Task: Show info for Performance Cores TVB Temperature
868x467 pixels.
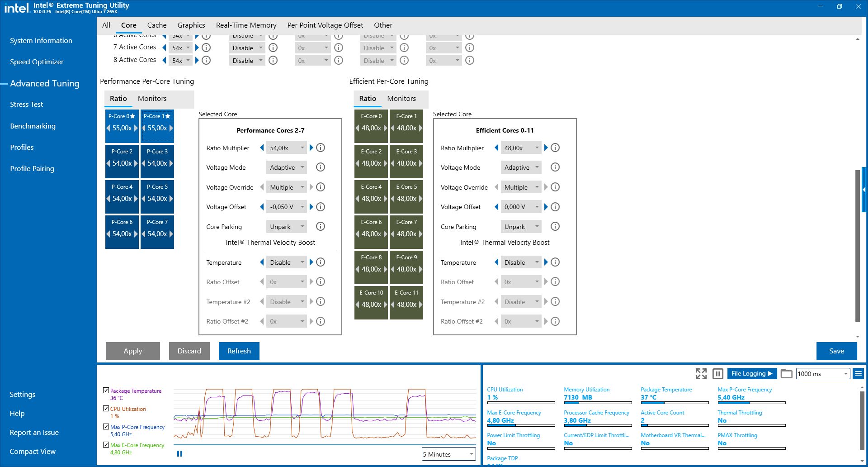Action: click(x=321, y=262)
